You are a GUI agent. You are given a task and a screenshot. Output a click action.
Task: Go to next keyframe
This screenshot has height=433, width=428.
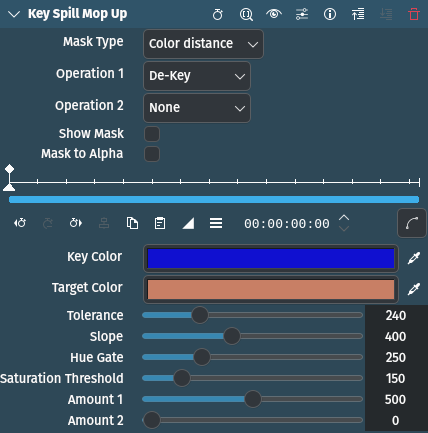76,223
